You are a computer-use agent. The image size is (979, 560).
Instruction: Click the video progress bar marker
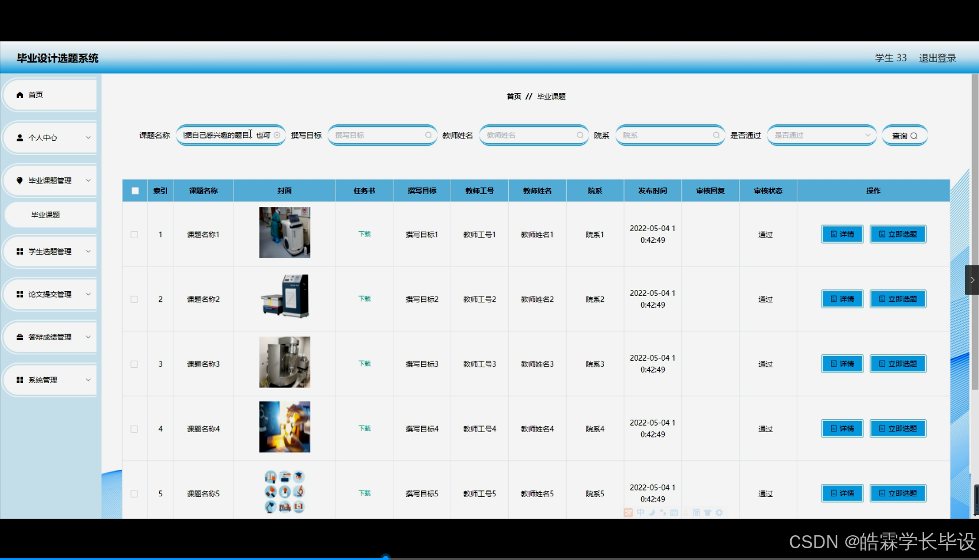click(x=386, y=556)
